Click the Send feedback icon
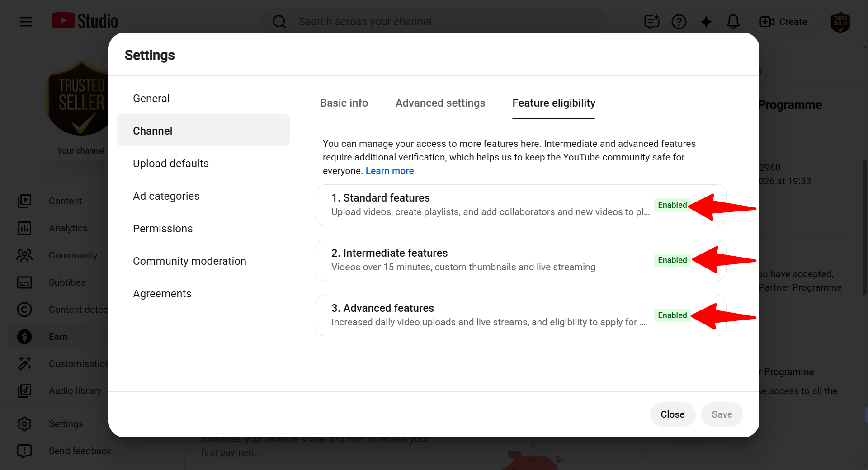This screenshot has width=868, height=470. coord(24,451)
